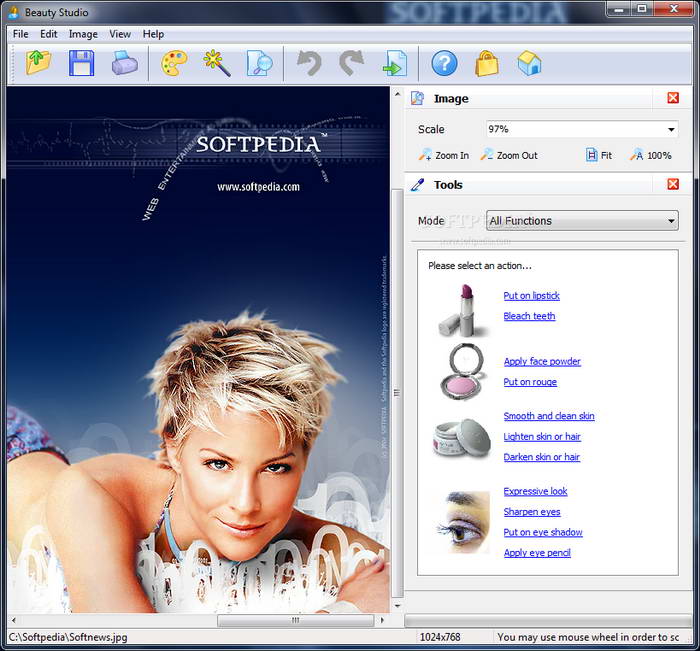Choose Smooth and clean skin

(x=549, y=416)
